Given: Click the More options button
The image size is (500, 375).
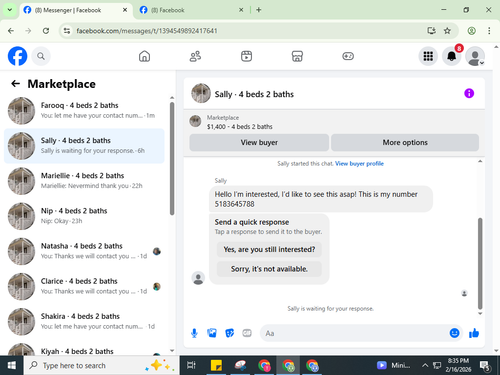Looking at the screenshot, I should (x=405, y=143).
